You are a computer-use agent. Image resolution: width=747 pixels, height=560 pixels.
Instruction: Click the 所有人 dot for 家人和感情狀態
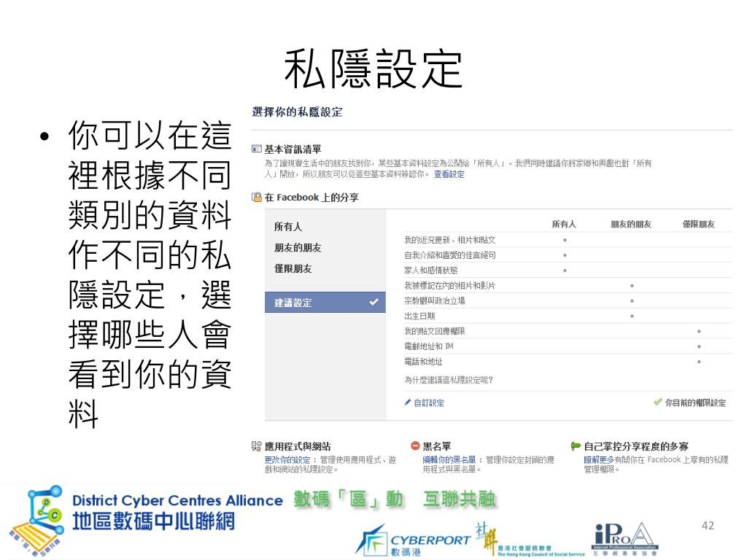point(565,271)
